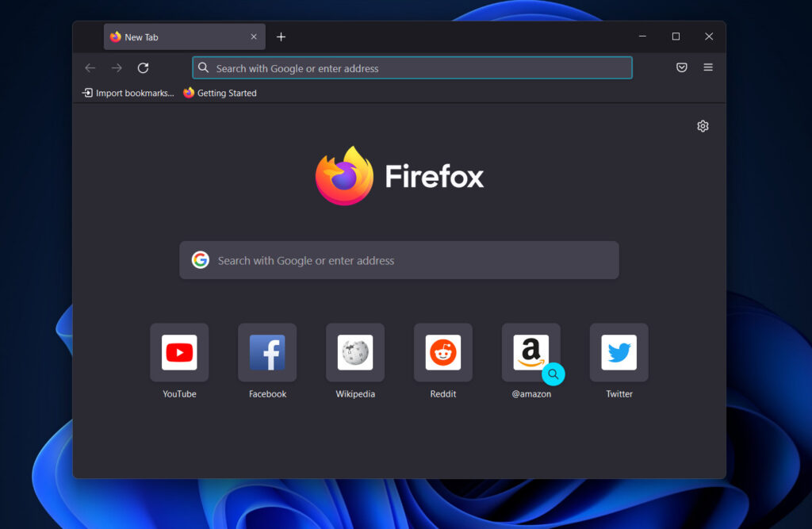Image resolution: width=812 pixels, height=529 pixels.
Task: Go back using the back arrow
Action: pos(90,68)
